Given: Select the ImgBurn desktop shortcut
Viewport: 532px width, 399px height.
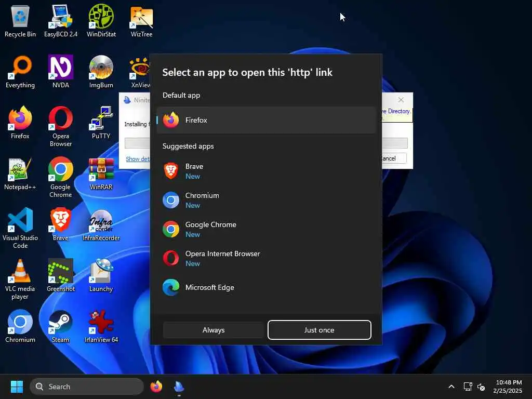Looking at the screenshot, I should click(101, 72).
